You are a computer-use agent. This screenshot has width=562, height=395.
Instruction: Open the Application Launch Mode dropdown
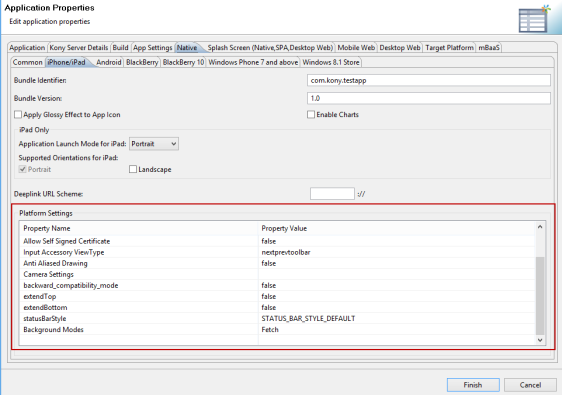154,144
